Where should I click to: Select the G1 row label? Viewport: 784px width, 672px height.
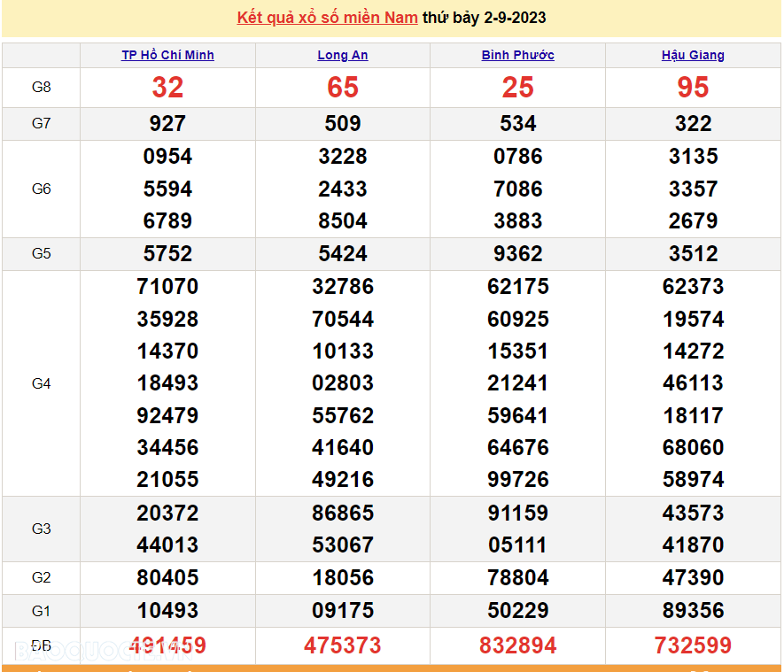click(x=42, y=611)
